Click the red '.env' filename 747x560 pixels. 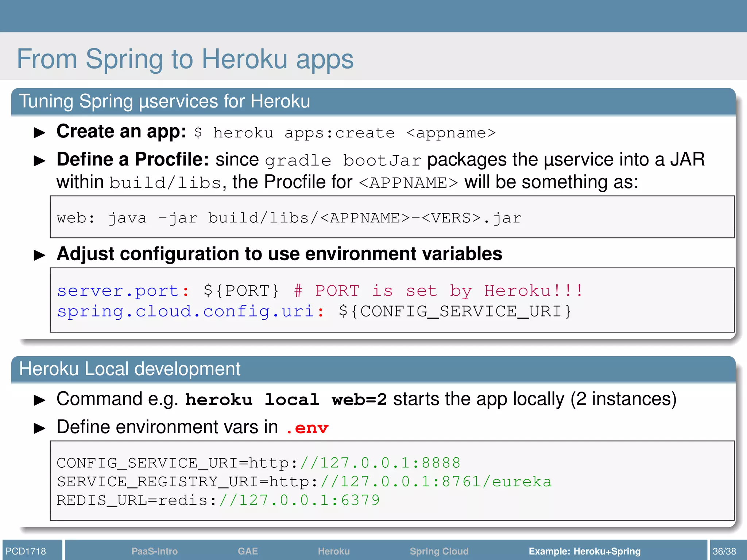coord(307,428)
